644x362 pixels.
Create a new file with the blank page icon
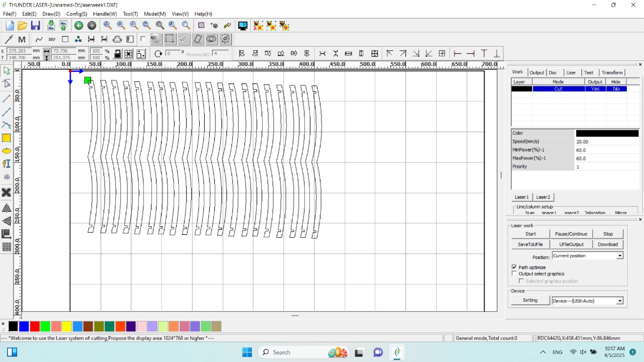[x=10, y=25]
